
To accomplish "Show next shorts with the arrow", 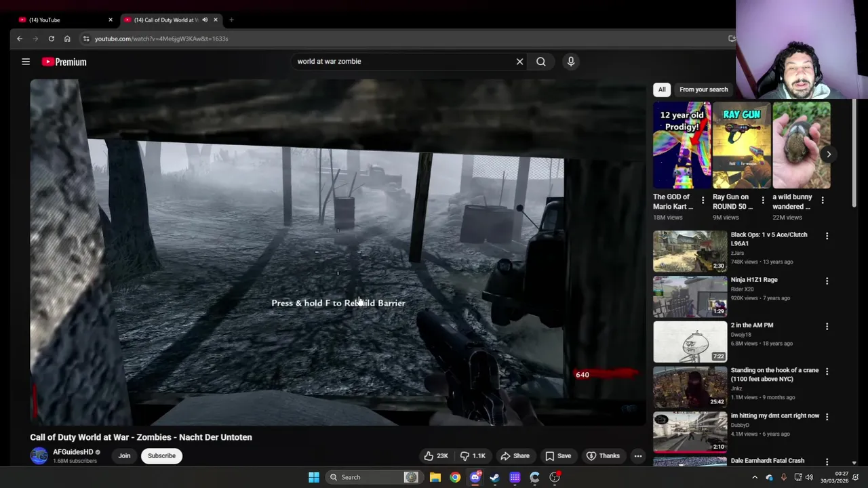I will [829, 155].
